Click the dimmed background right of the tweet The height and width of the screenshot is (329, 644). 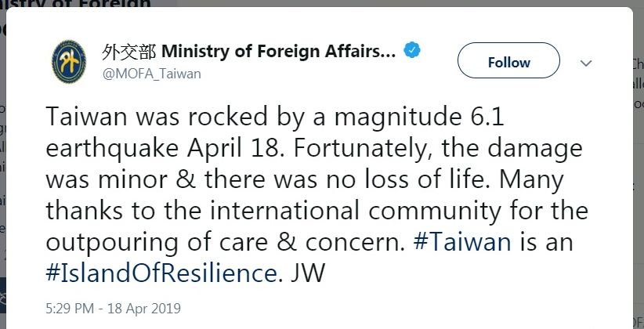639,164
